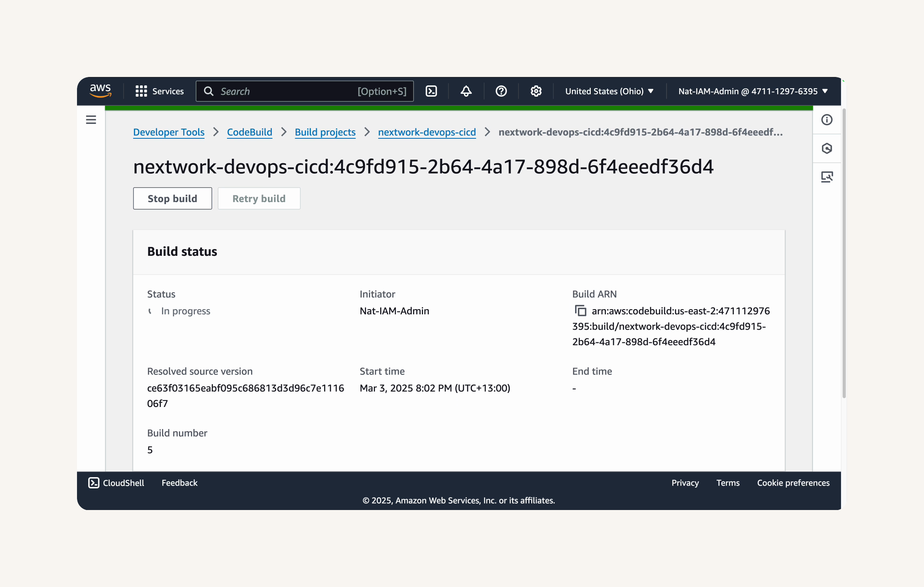924x587 pixels.
Task: Click Retry build button
Action: click(x=259, y=198)
